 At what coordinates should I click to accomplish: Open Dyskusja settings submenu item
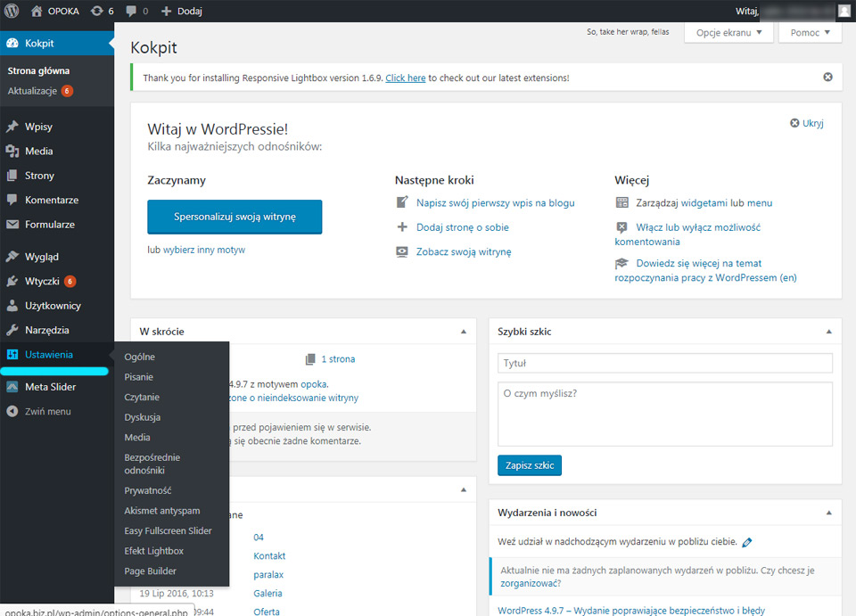click(x=143, y=417)
